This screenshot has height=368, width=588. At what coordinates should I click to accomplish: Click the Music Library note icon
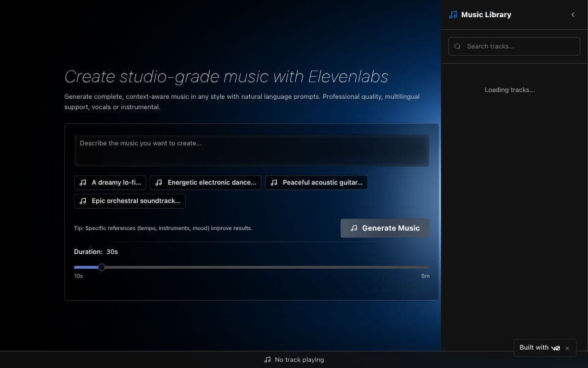tap(453, 15)
